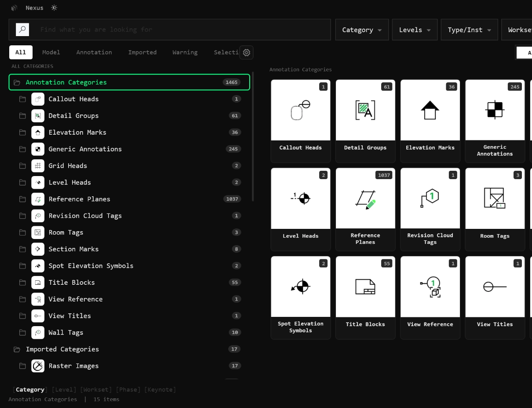Viewport: 532px width, 408px height.
Task: Click the ALL CATEGORIES heading text
Action: pyautogui.click(x=33, y=66)
